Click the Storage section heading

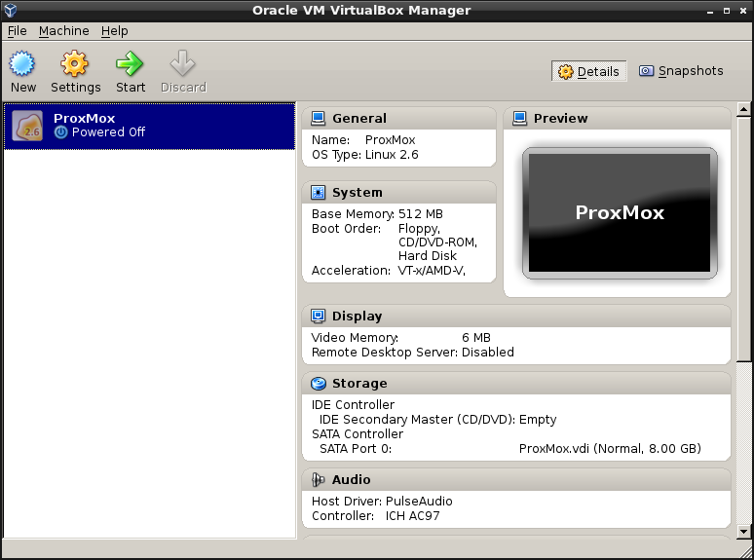[359, 383]
